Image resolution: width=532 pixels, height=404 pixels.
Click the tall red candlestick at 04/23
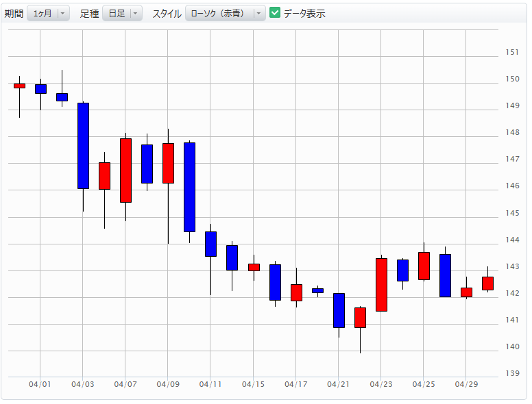click(381, 285)
